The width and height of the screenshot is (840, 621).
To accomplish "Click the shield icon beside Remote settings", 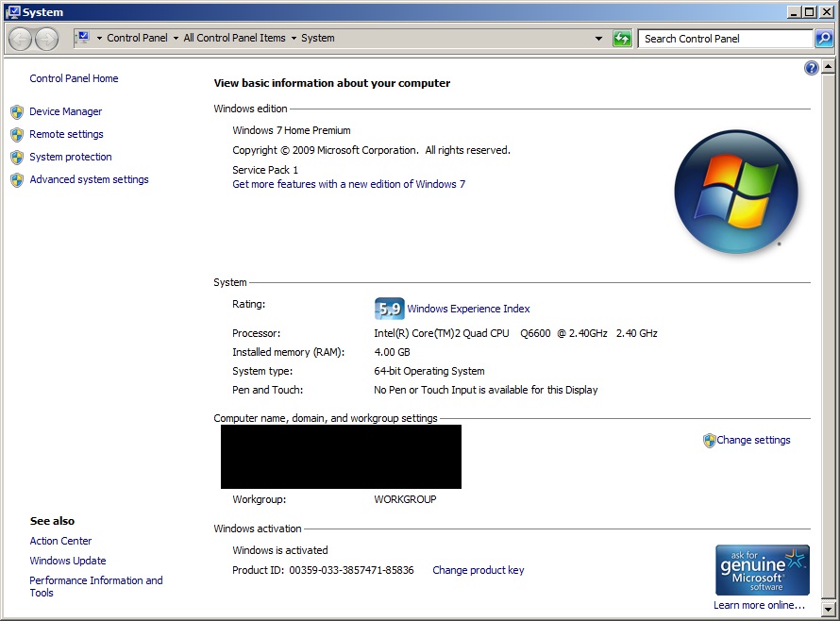I will click(x=17, y=135).
